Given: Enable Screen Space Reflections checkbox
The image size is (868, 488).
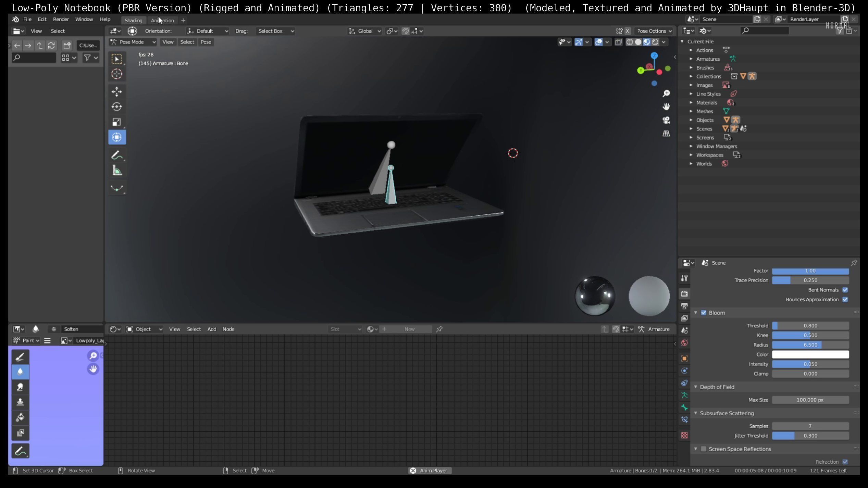Looking at the screenshot, I should tap(704, 449).
